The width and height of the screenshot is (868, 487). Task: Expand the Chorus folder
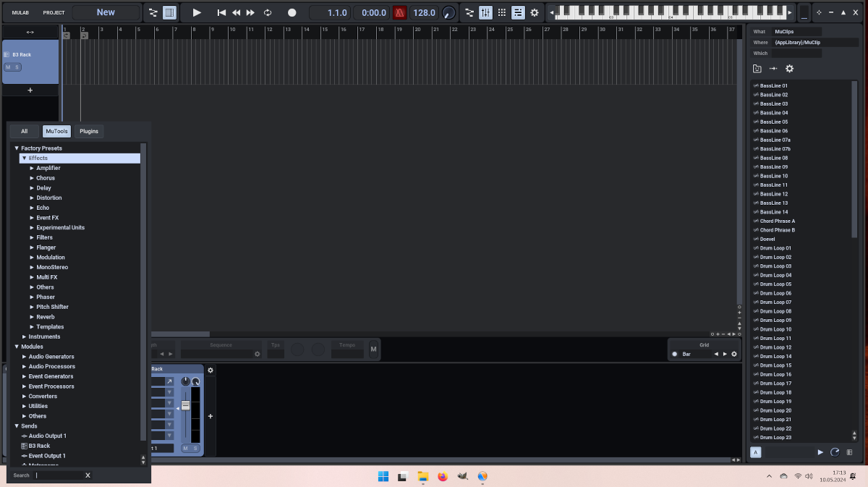click(x=32, y=178)
